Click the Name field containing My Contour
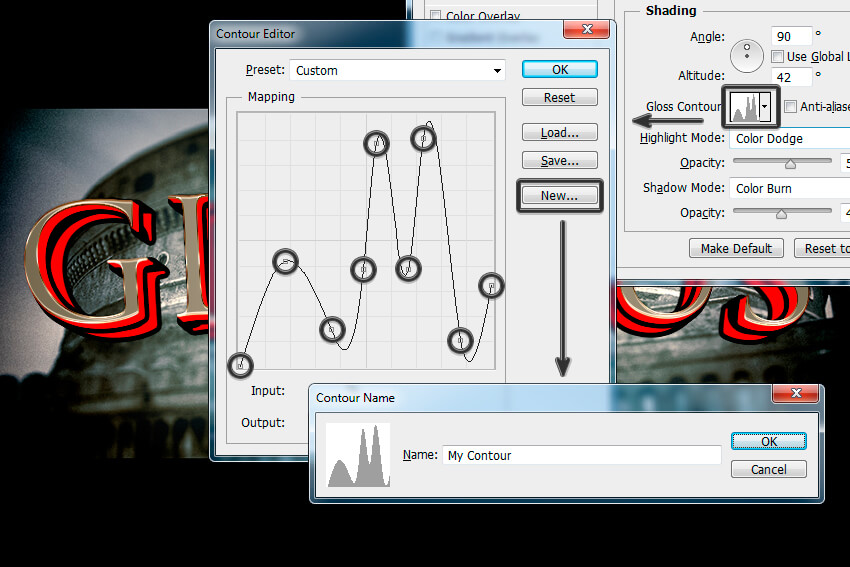 (582, 455)
